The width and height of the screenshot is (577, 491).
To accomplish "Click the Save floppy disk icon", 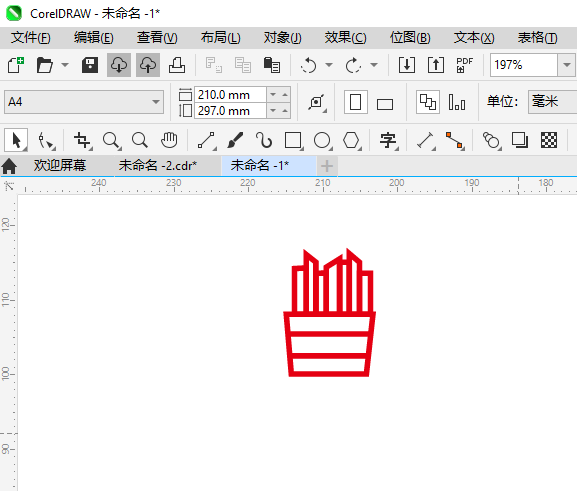I will point(89,65).
